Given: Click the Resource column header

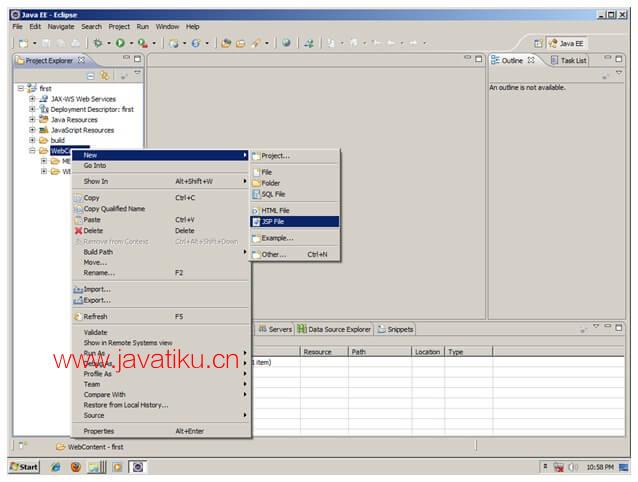Looking at the screenshot, I should point(324,352).
